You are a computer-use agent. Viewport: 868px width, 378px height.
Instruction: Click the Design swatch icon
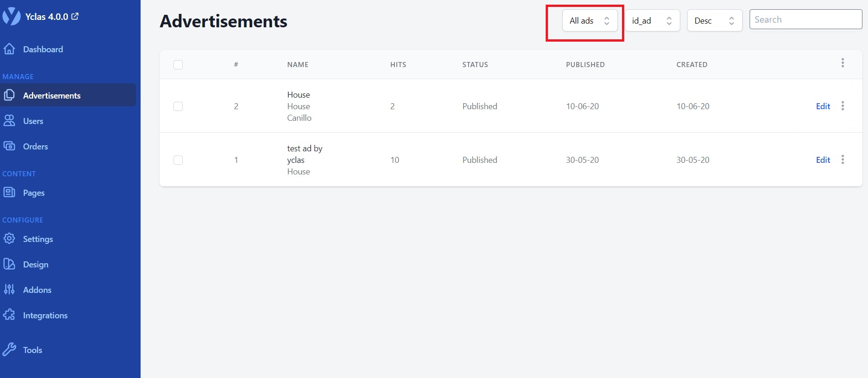(x=9, y=264)
